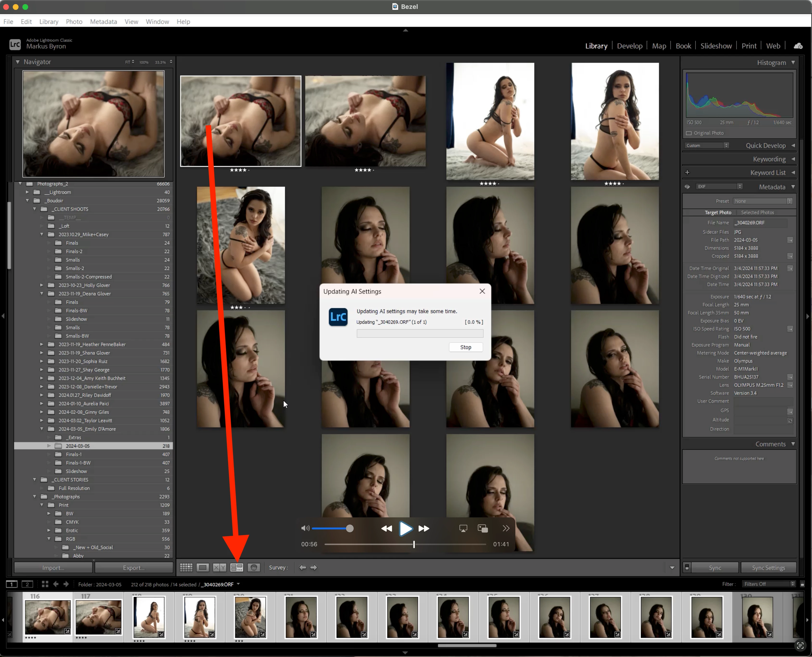Switch to the Develop module
Viewport: 812px width, 657px height.
coord(629,46)
